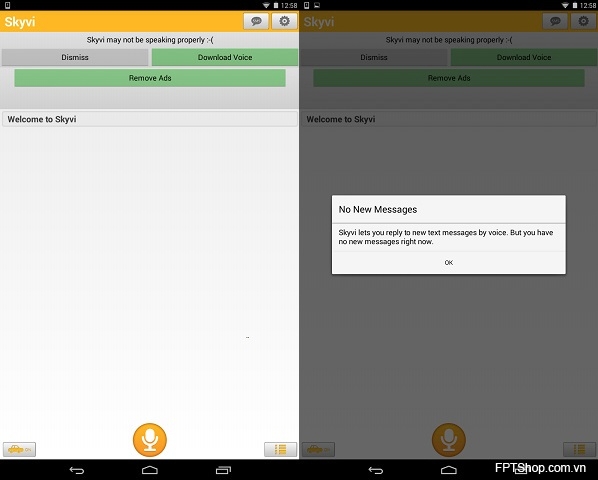Tap battery status icon on left screen
The height and width of the screenshot is (480, 598).
click(276, 5)
